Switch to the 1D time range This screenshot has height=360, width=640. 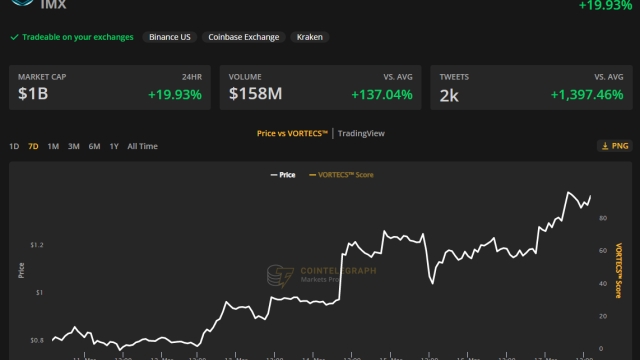14,146
